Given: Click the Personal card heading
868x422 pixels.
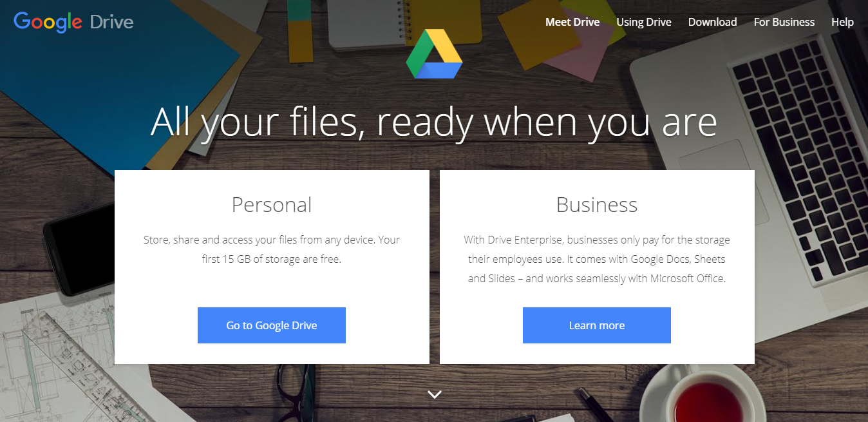Looking at the screenshot, I should (x=272, y=205).
